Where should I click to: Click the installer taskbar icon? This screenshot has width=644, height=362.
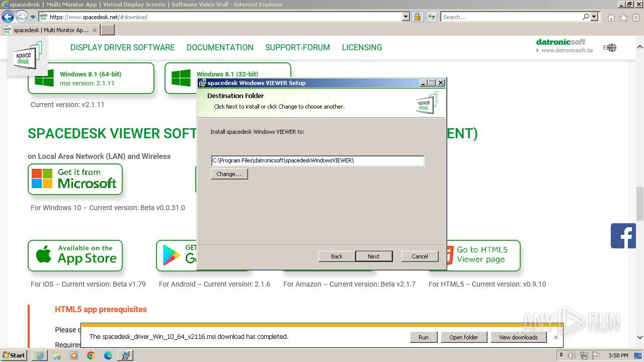coord(125,355)
